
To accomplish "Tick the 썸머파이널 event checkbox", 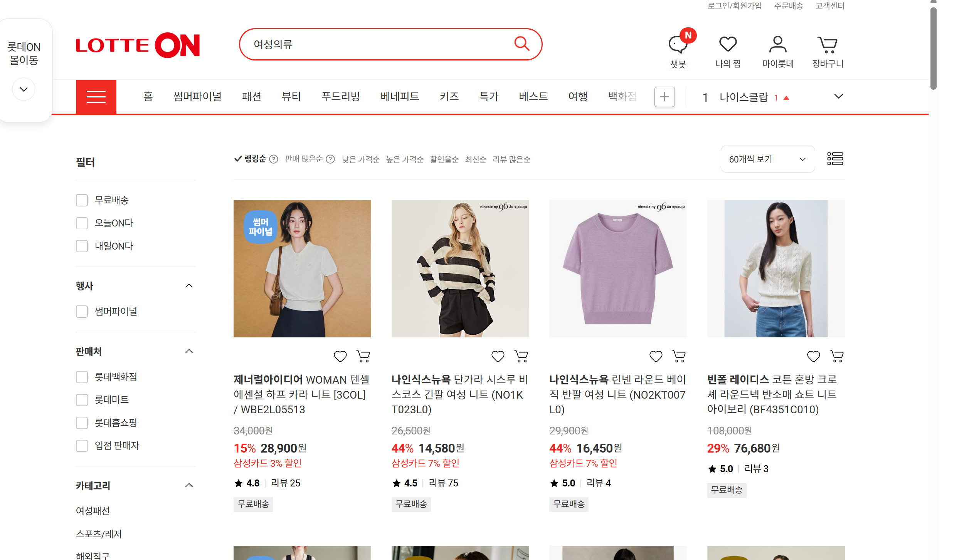I will coord(82,312).
